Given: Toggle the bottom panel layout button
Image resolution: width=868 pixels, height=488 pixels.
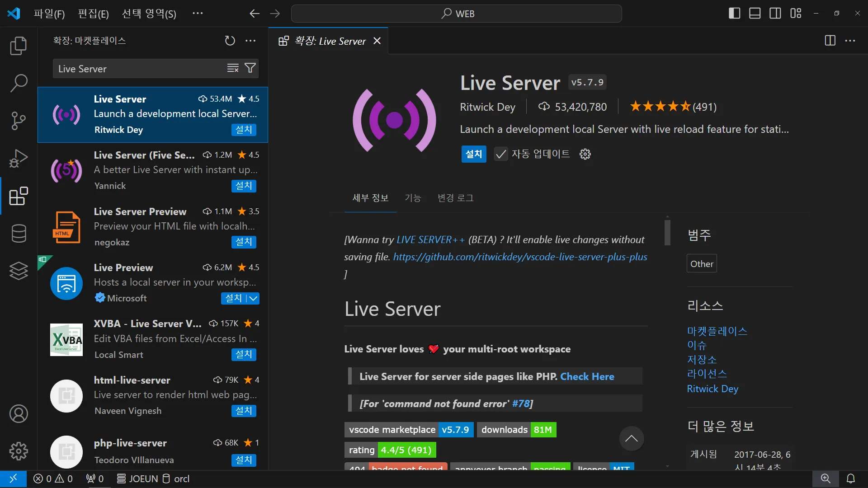Looking at the screenshot, I should tap(755, 13).
